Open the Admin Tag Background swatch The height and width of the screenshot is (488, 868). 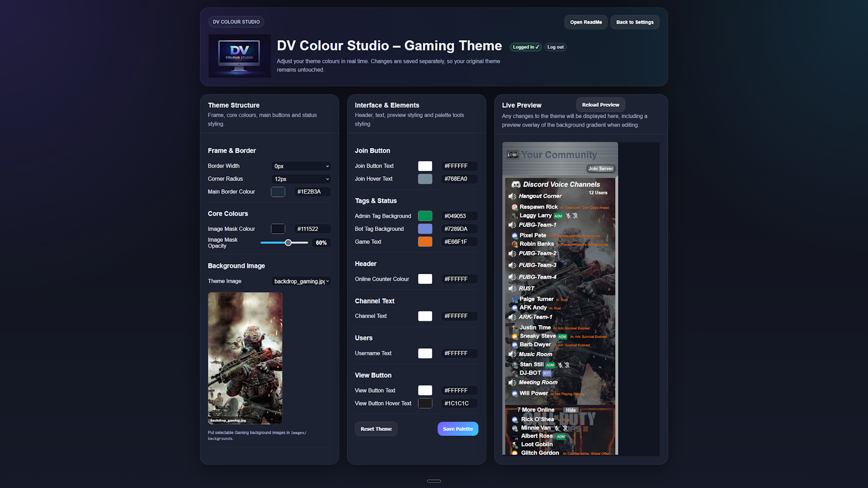click(425, 216)
